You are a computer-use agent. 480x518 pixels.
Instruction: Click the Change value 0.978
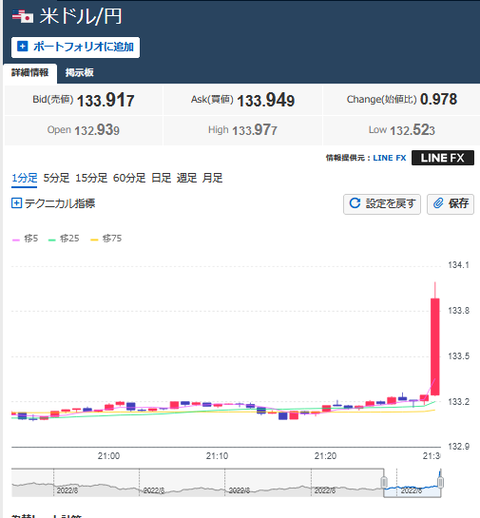439,99
